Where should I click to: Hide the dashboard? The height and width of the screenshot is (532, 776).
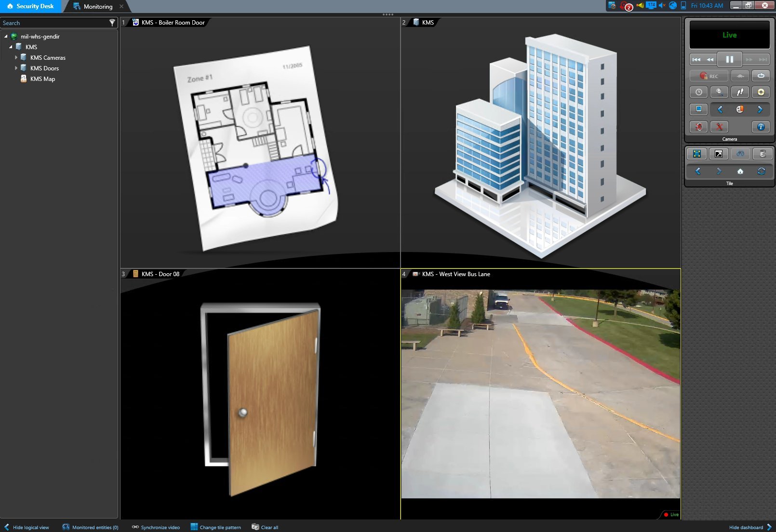click(x=750, y=527)
